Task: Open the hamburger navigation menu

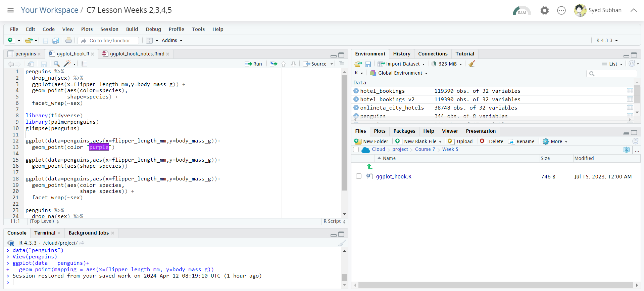Action: [x=11, y=10]
